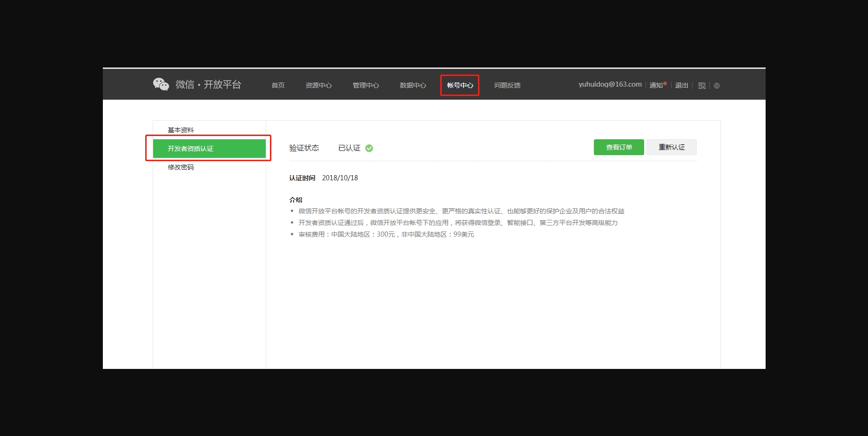Open the QR code icon in header

click(x=702, y=86)
